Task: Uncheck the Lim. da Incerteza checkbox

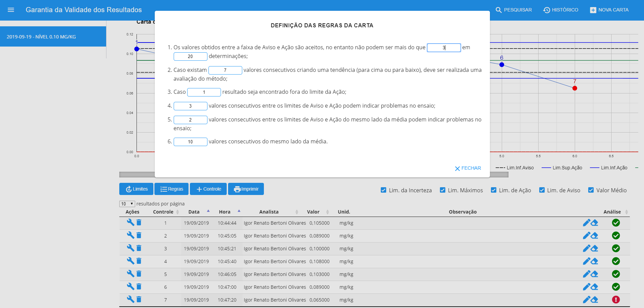Action: tap(383, 190)
